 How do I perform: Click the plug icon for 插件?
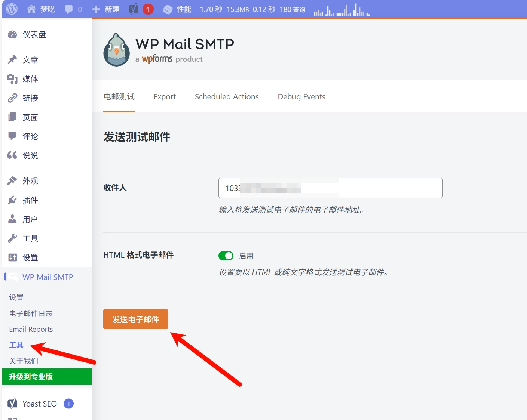(x=12, y=200)
